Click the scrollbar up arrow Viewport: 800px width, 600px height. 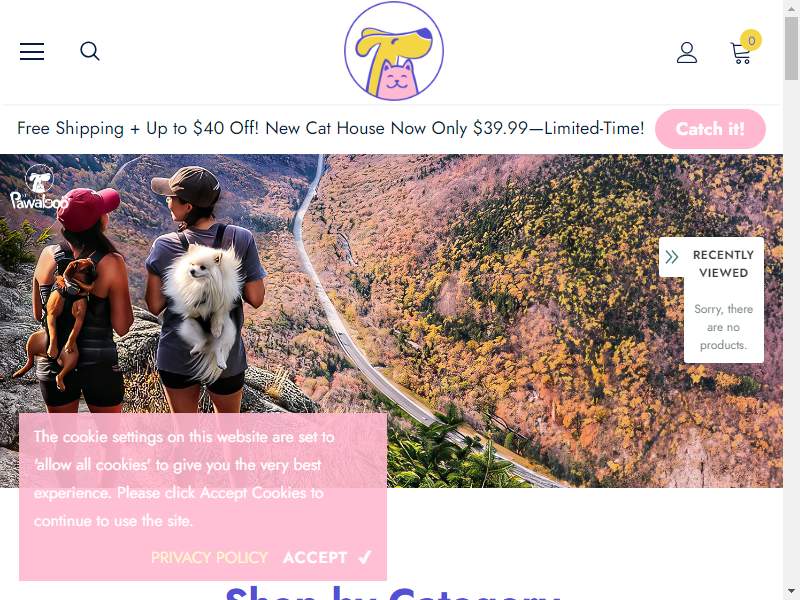pos(791,7)
